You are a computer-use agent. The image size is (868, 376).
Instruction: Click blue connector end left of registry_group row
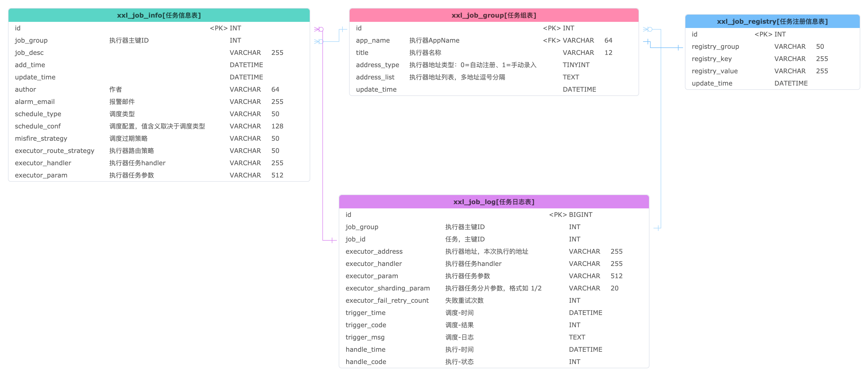click(x=678, y=47)
